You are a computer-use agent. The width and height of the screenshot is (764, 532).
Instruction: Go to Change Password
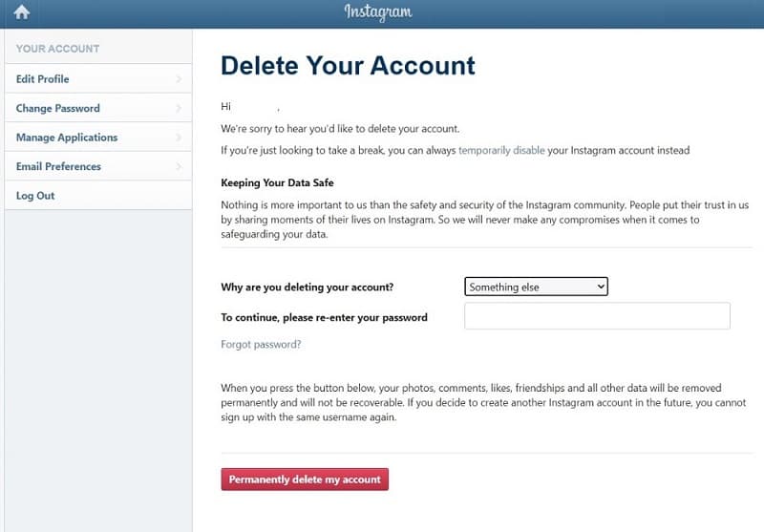point(58,109)
